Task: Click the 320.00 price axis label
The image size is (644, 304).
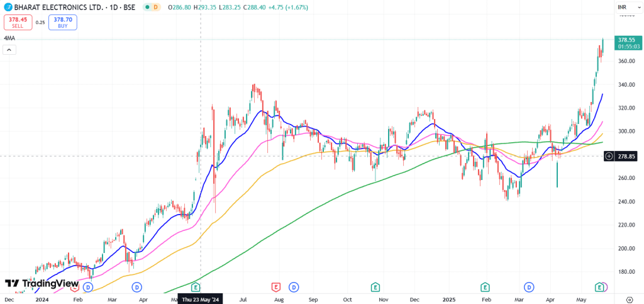Action: [627, 108]
